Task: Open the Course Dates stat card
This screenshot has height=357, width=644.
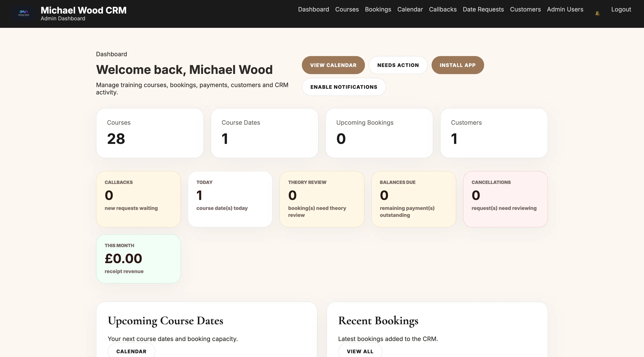Action: coord(265,133)
